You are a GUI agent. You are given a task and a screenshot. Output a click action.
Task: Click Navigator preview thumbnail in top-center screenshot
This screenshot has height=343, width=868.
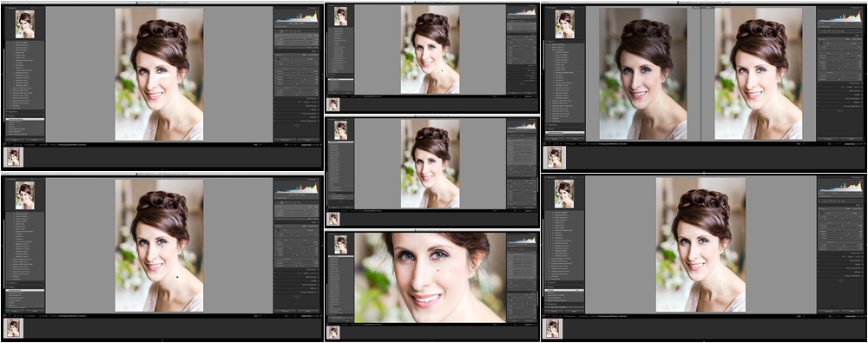click(340, 16)
